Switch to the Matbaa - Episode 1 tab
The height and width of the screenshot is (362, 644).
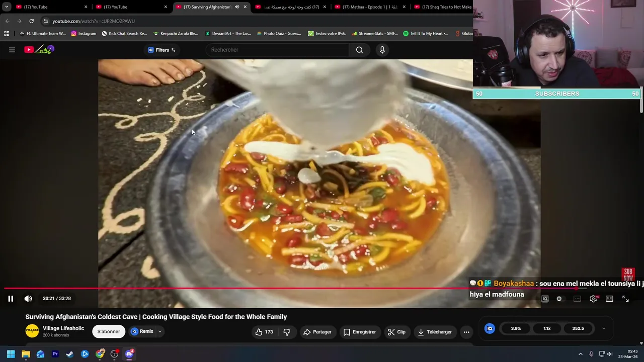(x=370, y=7)
